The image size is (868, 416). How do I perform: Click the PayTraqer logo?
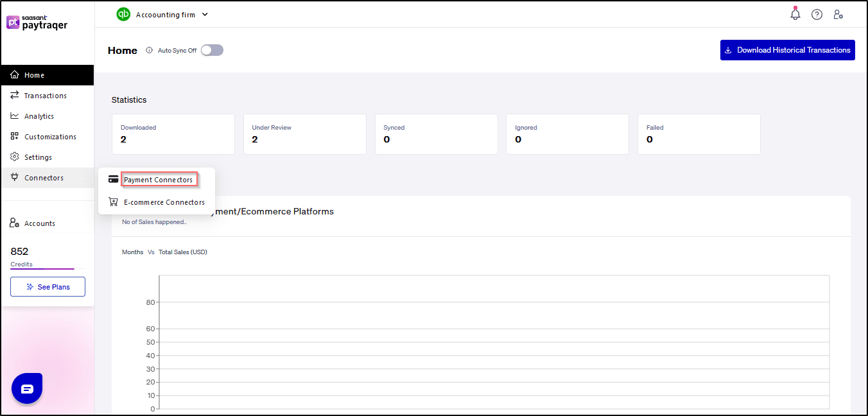pyautogui.click(x=37, y=22)
